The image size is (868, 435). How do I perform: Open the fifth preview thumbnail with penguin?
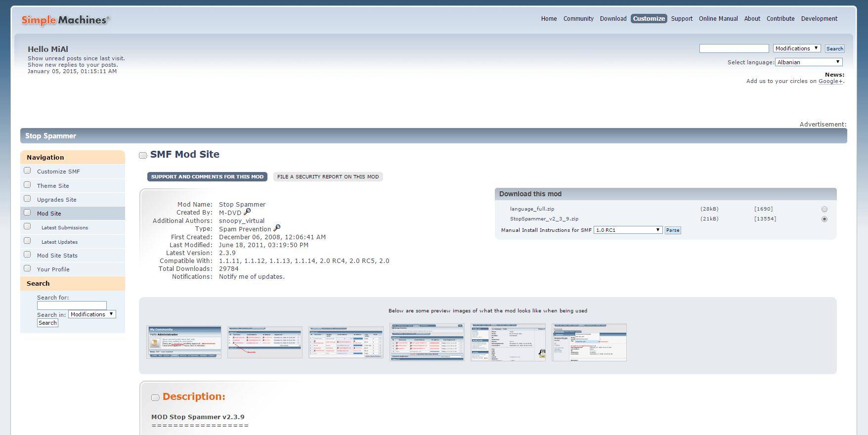coord(508,342)
